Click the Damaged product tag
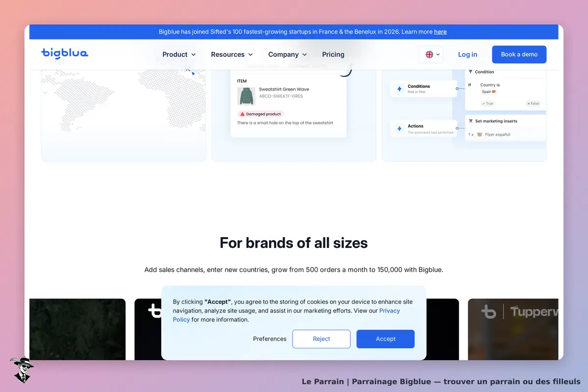Screen dimensions: 588x392 point(261,114)
